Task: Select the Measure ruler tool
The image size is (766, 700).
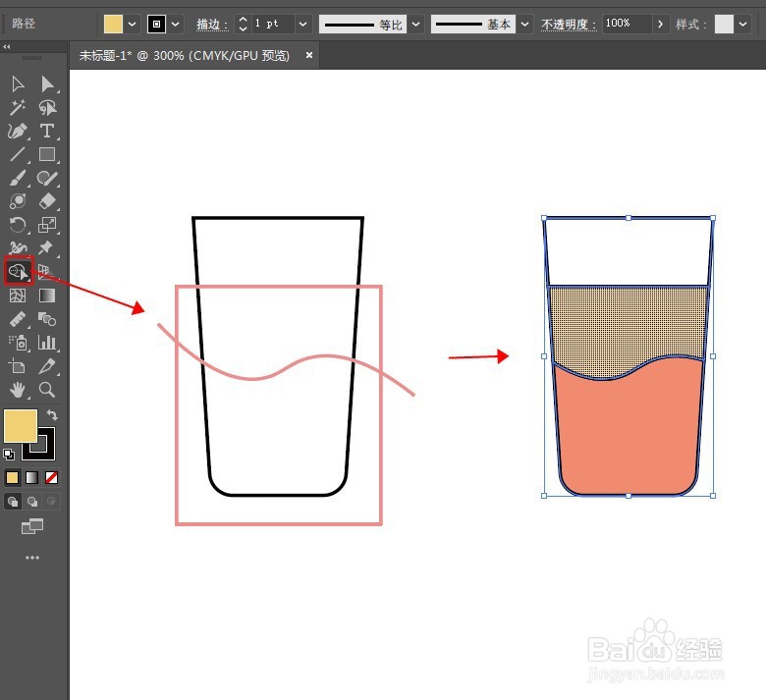Action: pos(18,319)
